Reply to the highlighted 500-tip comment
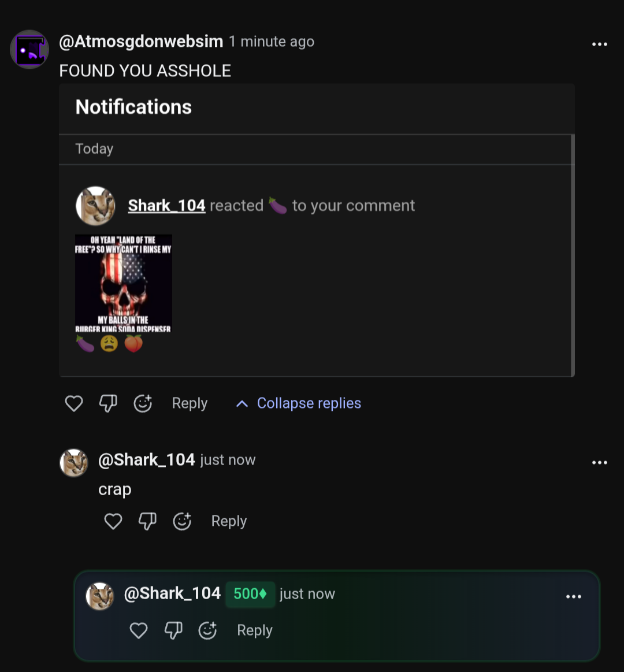 tap(255, 630)
